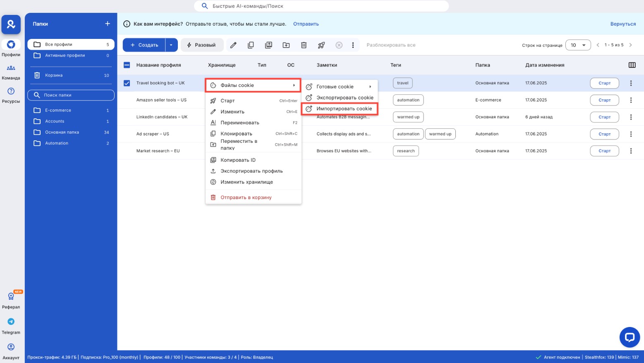Click the rocket launch icon in toolbar
This screenshot has width=644, height=363.
point(321,45)
